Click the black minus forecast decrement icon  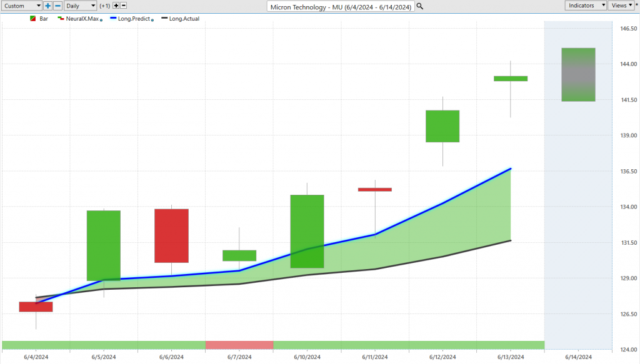123,6
